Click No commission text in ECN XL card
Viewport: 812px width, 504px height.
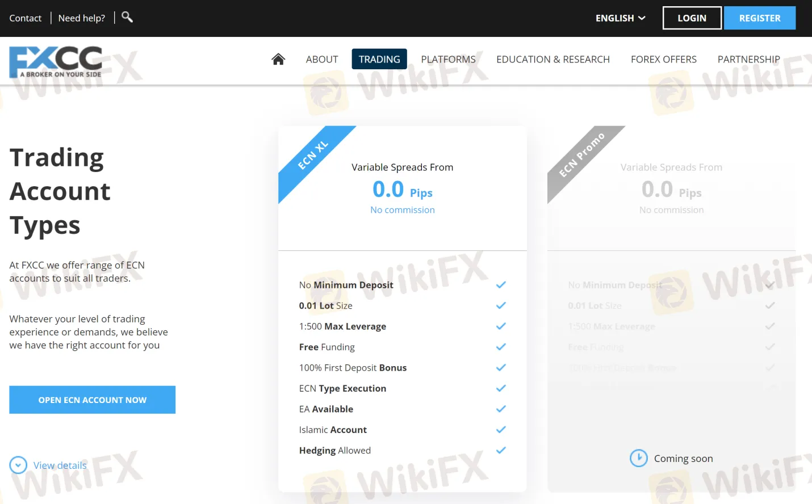403,210
